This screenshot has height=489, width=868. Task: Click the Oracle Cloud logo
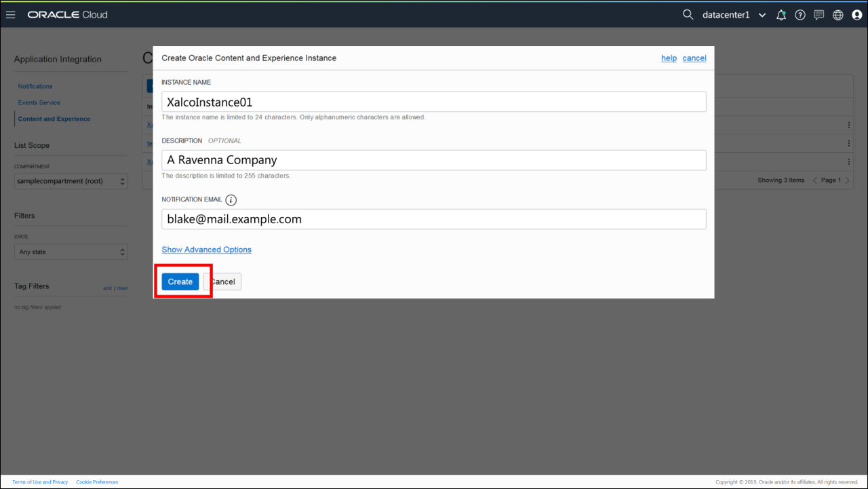[67, 15]
